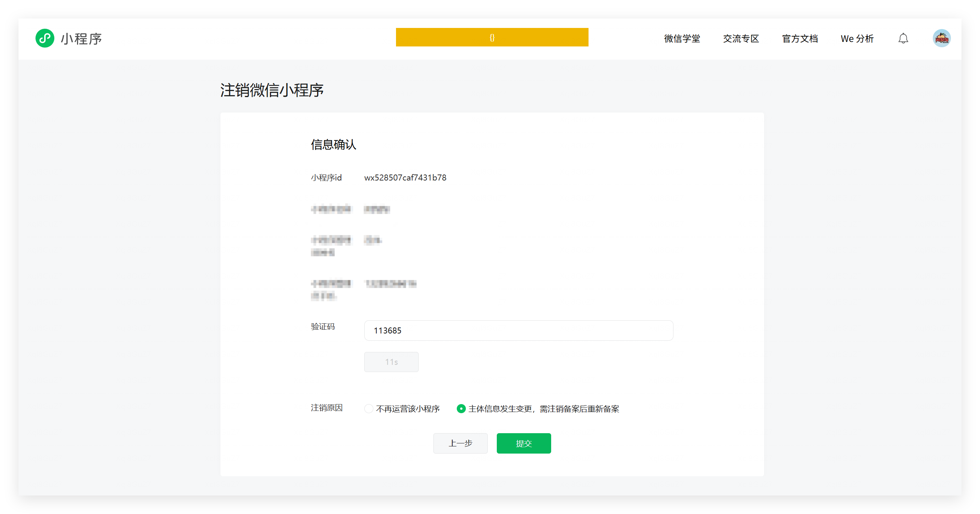
Task: Focus the 验证码 input field
Action: tap(518, 330)
